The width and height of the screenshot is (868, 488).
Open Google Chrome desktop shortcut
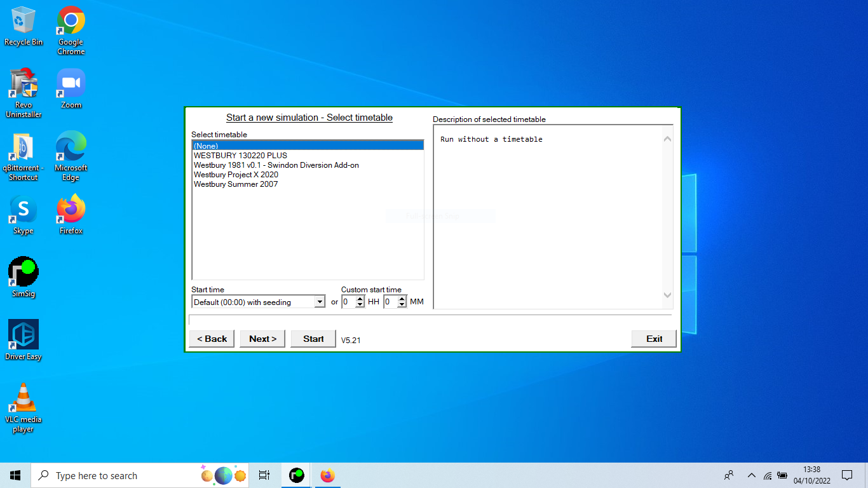pos(71,30)
